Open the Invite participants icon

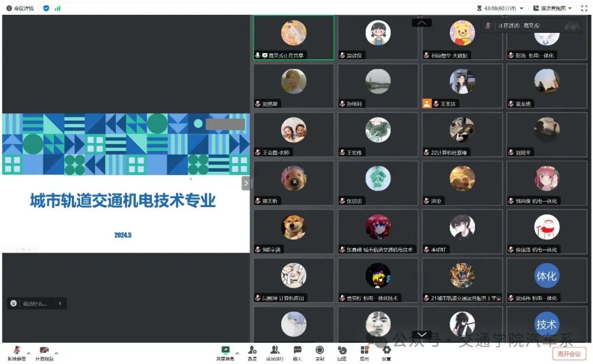[x=252, y=350]
